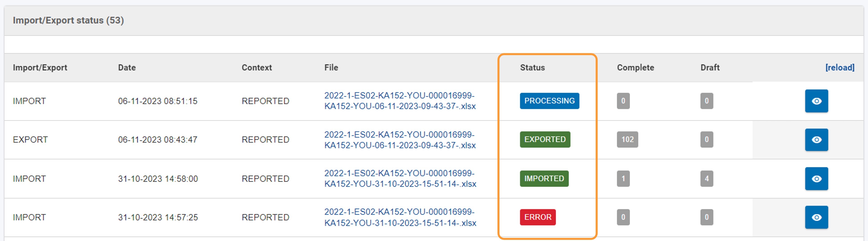Click IMPORT cell in the PROCESSING row
Viewport: 868px width, 241px height.
click(29, 101)
